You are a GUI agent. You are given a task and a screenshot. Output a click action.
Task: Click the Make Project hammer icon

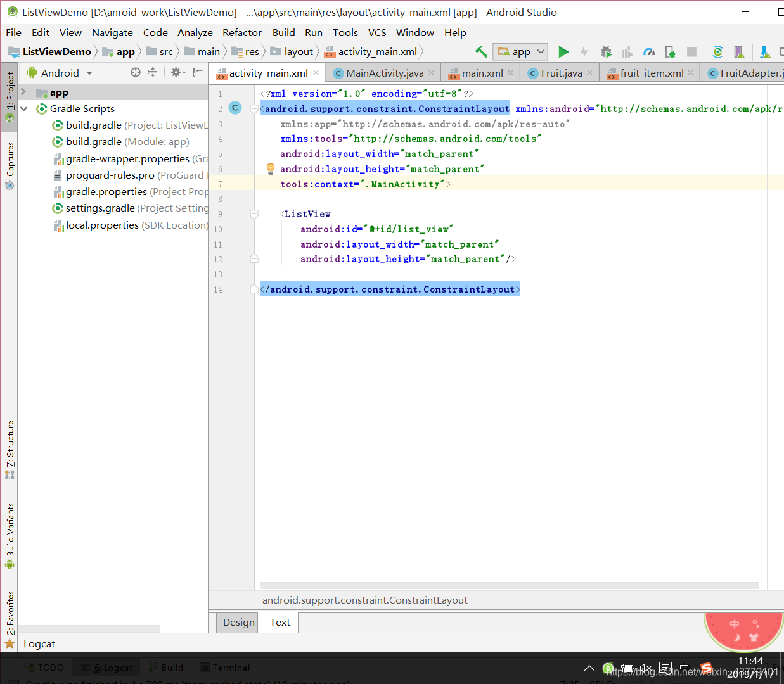tap(481, 52)
